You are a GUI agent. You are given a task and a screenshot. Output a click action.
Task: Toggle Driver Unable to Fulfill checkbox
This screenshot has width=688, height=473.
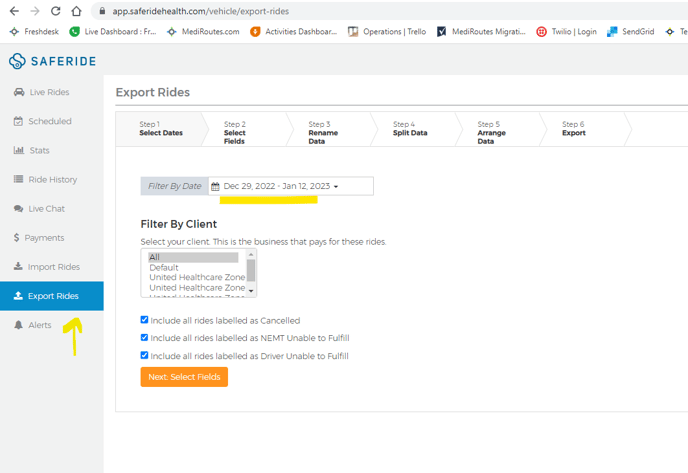click(145, 355)
